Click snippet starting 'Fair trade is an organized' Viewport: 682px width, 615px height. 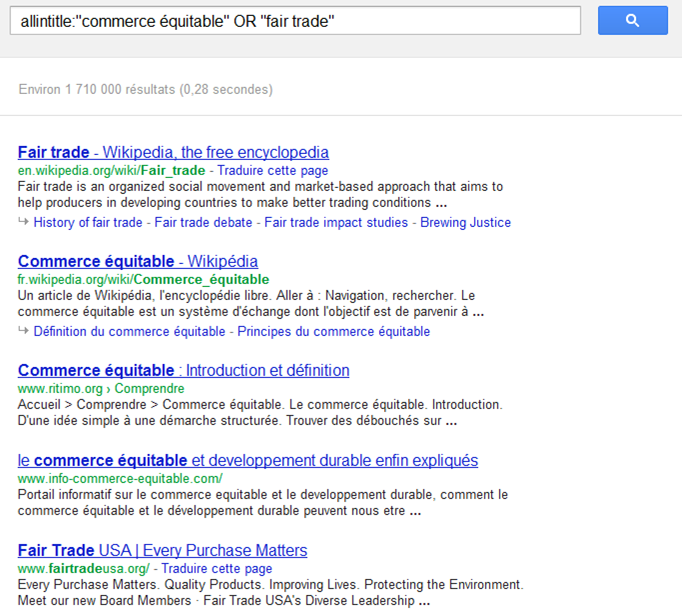tap(260, 194)
